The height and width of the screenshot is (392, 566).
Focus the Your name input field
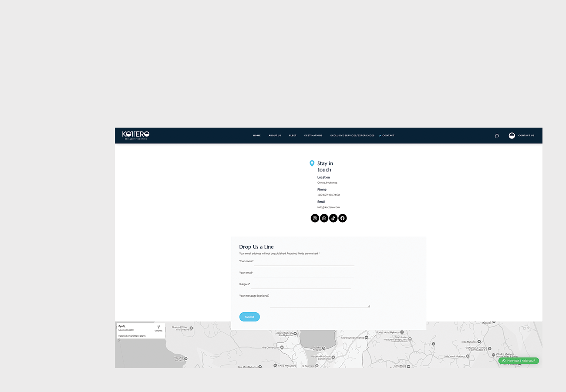(304, 262)
